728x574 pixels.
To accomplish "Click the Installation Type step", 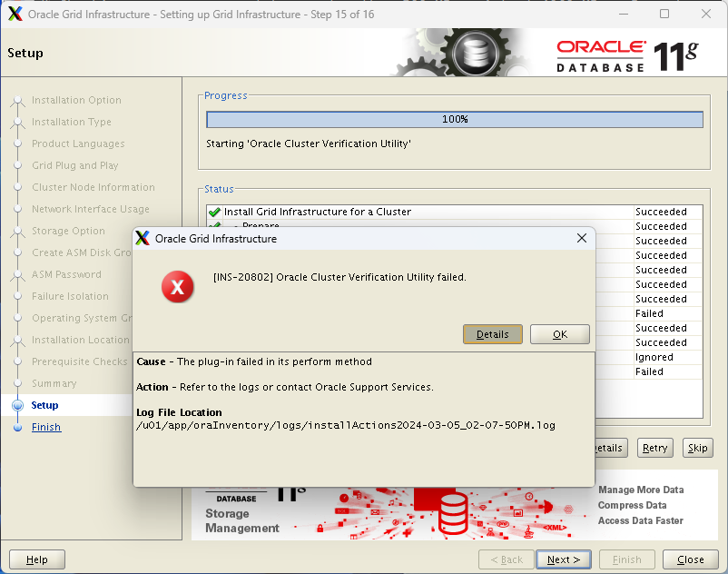I will pyautogui.click(x=72, y=122).
